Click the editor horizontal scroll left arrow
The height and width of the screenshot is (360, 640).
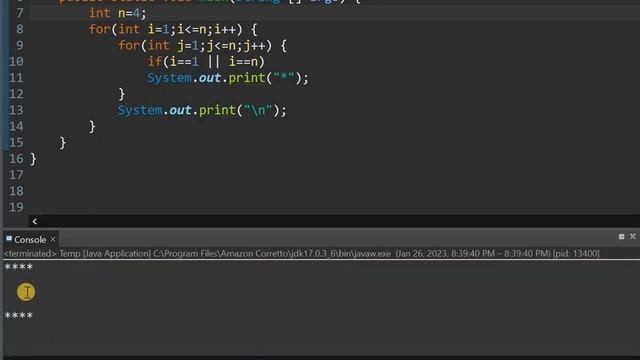click(35, 221)
